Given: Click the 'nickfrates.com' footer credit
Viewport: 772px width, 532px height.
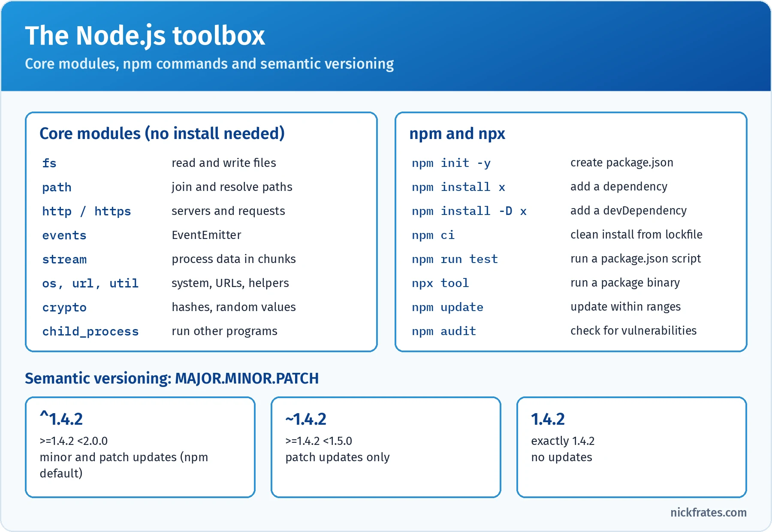Looking at the screenshot, I should pyautogui.click(x=709, y=513).
